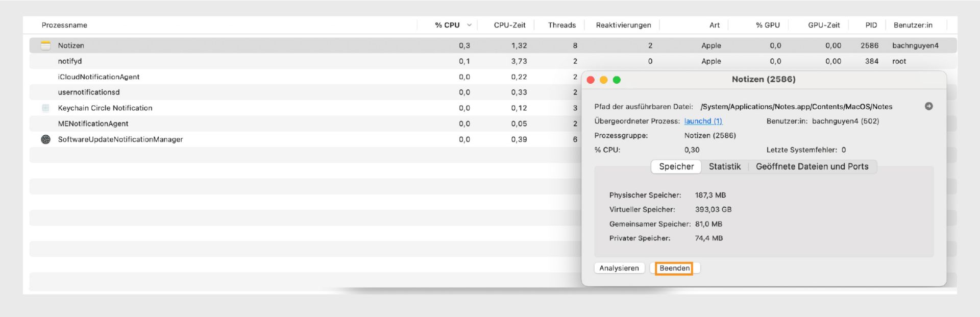Screen dimensions: 980x317
Task: Click the % CPU value 0,30 in info window
Action: click(x=692, y=150)
